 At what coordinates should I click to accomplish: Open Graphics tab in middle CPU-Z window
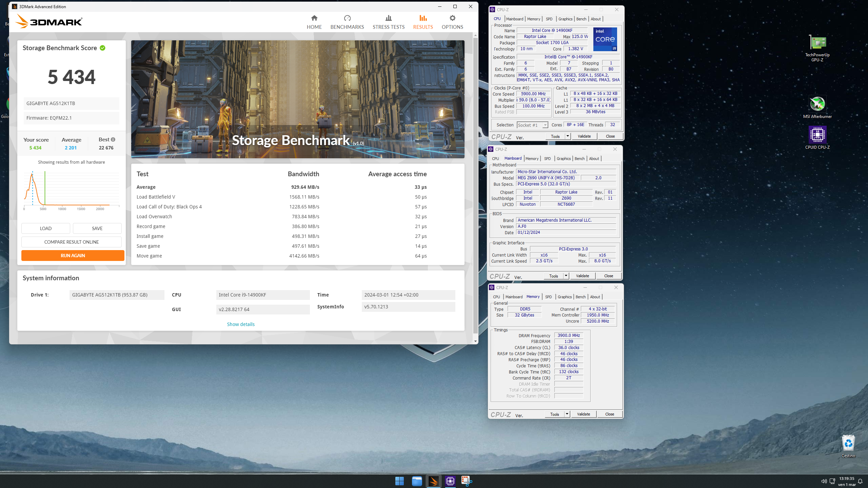pyautogui.click(x=564, y=159)
